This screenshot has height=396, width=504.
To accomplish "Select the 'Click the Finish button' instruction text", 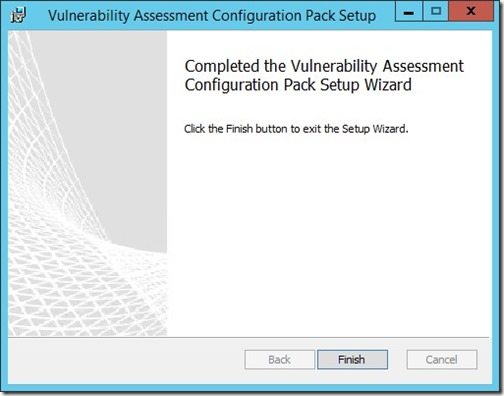I will [x=296, y=129].
